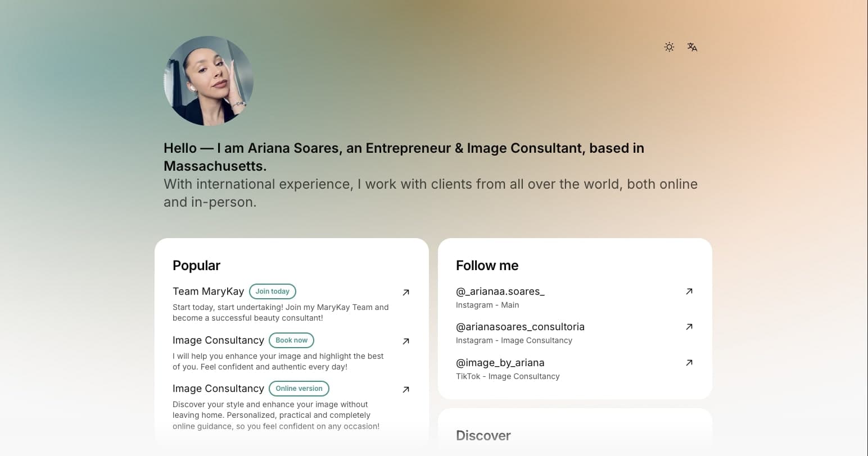Click Ariana's circular profile photo
The height and width of the screenshot is (456, 868).
[209, 80]
